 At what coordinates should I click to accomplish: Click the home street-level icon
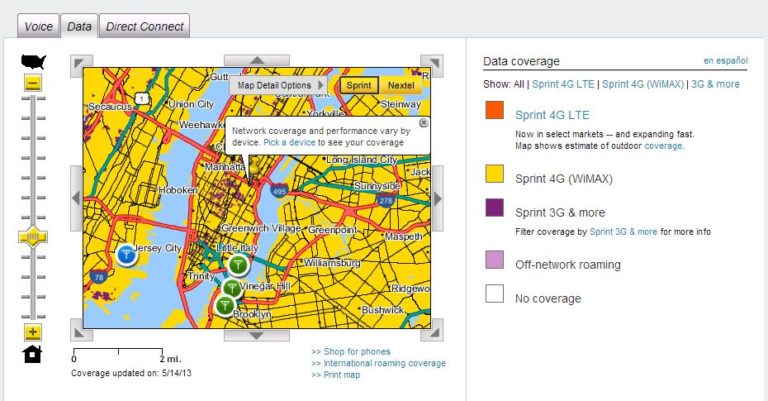(33, 353)
